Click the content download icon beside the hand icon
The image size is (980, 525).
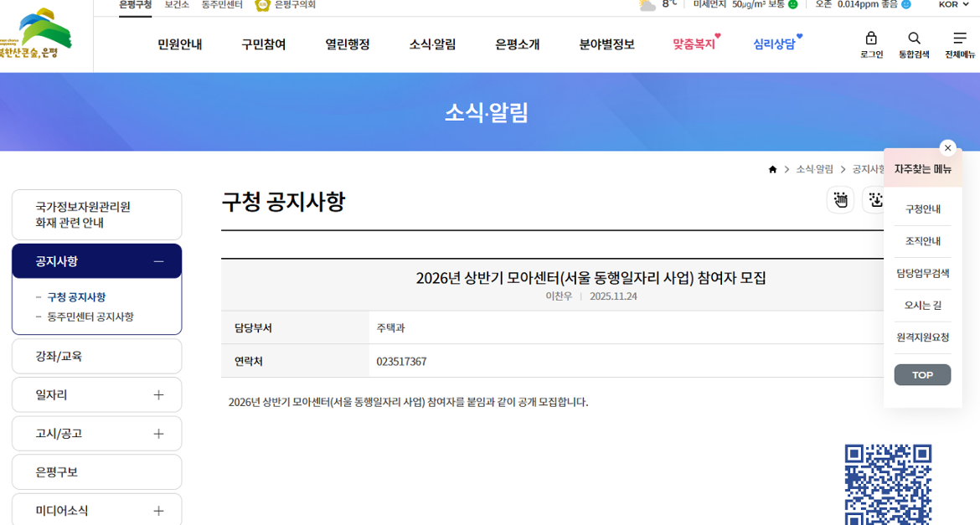(874, 199)
